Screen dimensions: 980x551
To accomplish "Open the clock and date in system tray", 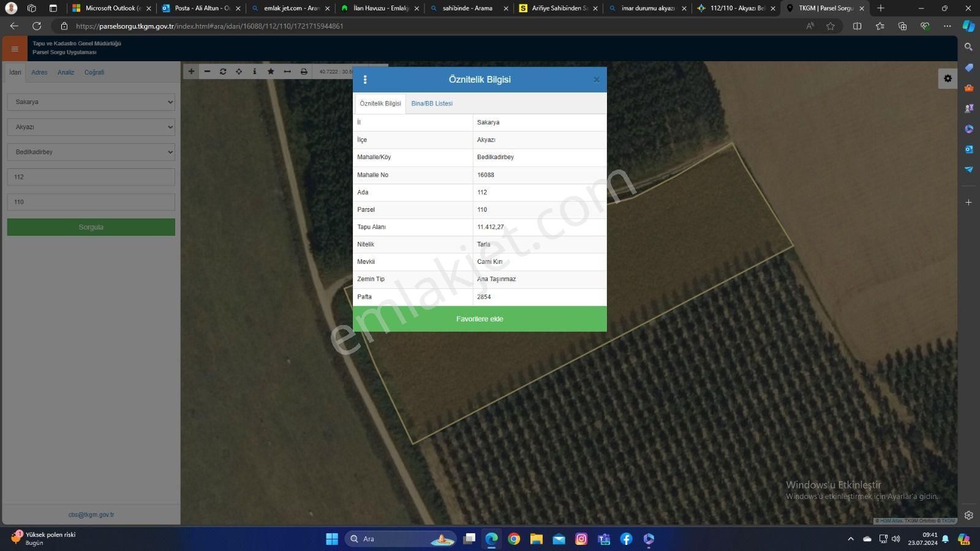I will tap(922, 539).
